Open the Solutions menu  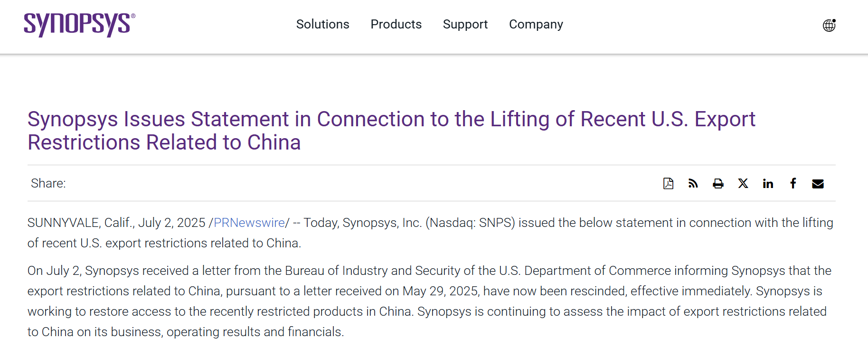(x=323, y=24)
